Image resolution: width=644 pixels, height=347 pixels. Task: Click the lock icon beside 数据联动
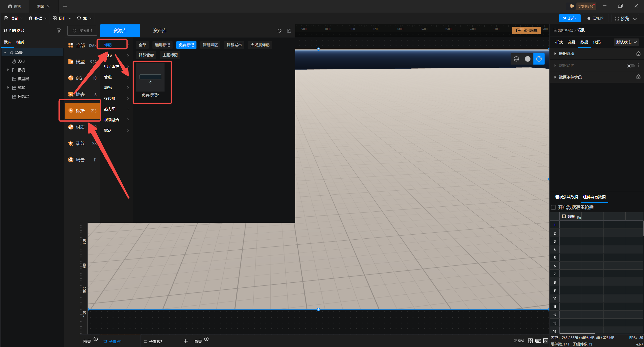click(x=638, y=54)
